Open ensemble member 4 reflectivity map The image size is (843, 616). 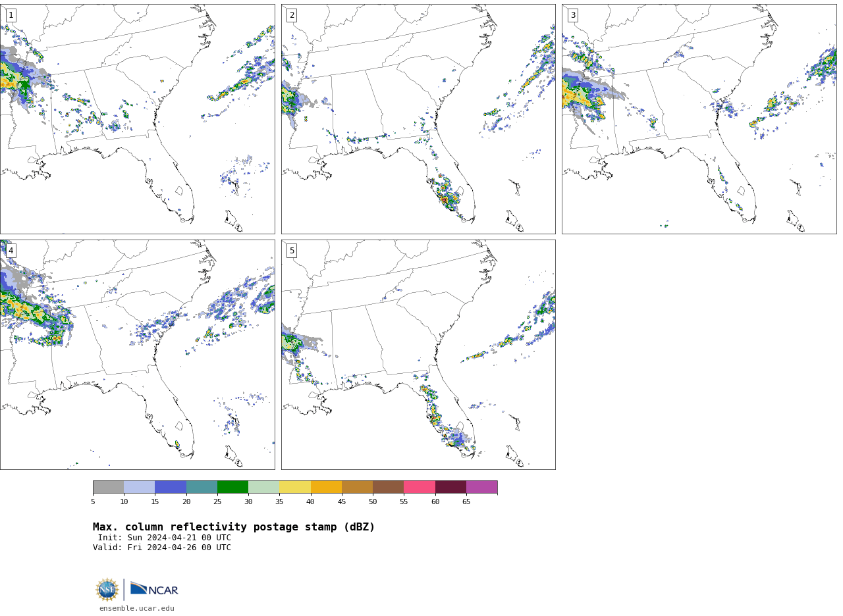[137, 355]
